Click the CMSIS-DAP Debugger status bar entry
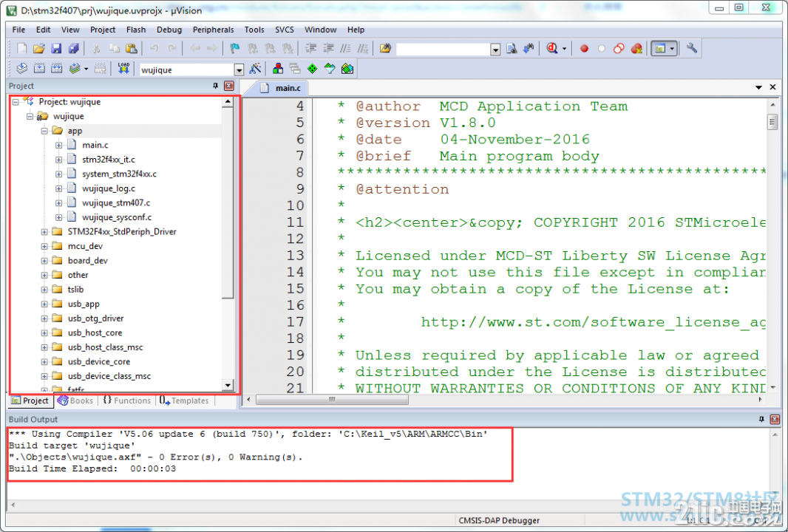The height and width of the screenshot is (532, 788). [x=499, y=520]
